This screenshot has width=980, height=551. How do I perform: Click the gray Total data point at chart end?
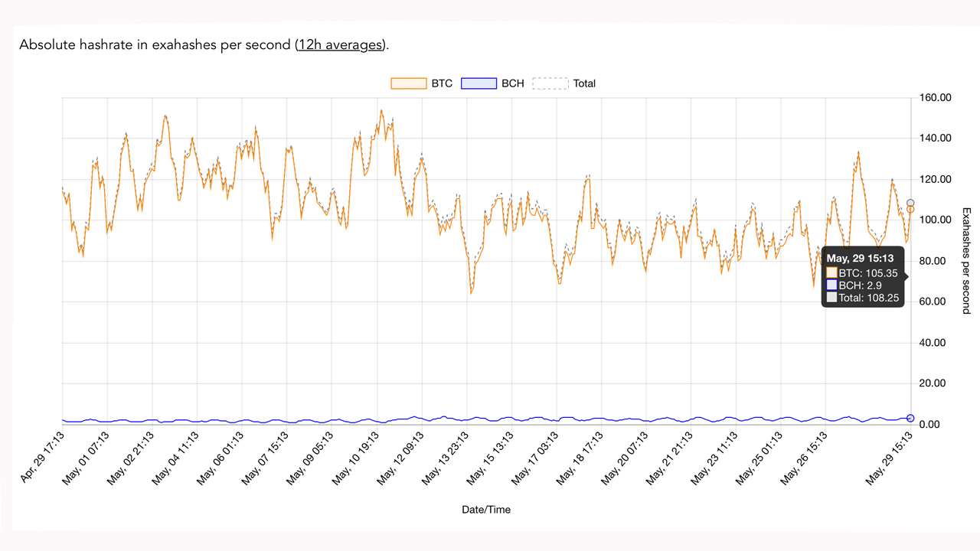click(910, 203)
